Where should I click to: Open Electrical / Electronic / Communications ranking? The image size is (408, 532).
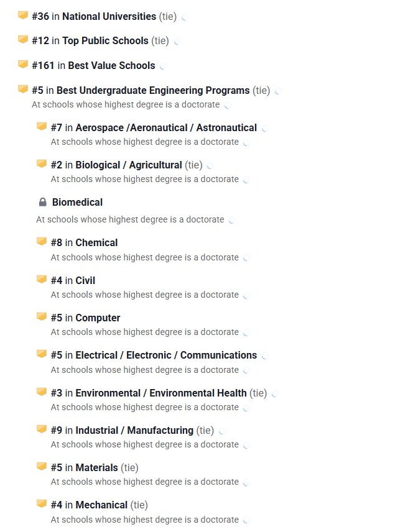click(166, 355)
